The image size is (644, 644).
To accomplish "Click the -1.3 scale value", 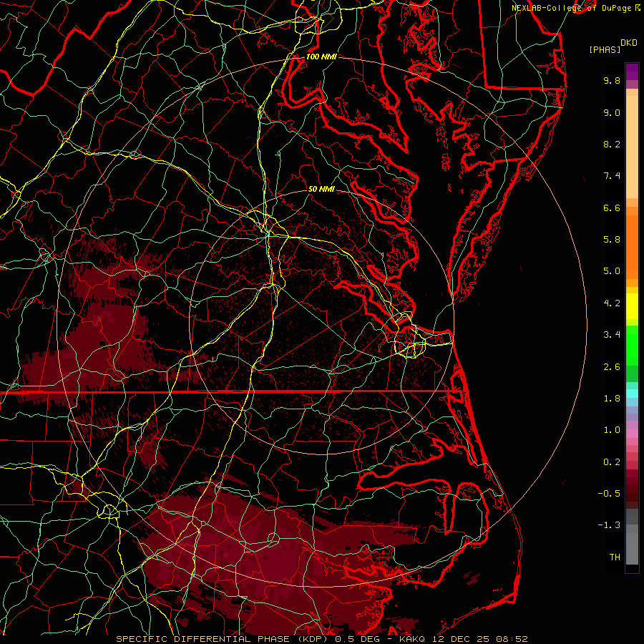I will (x=609, y=525).
